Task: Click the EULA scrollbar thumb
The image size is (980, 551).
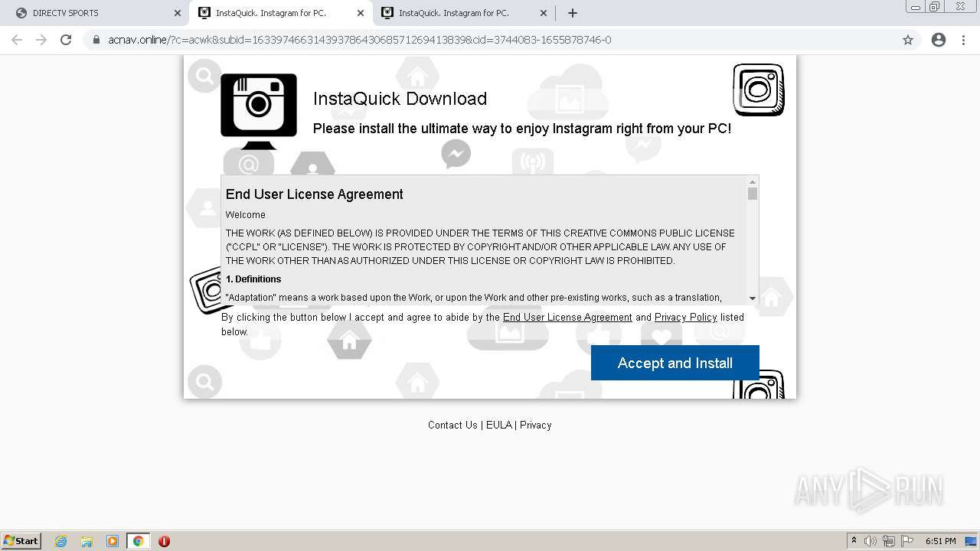Action: (x=753, y=194)
